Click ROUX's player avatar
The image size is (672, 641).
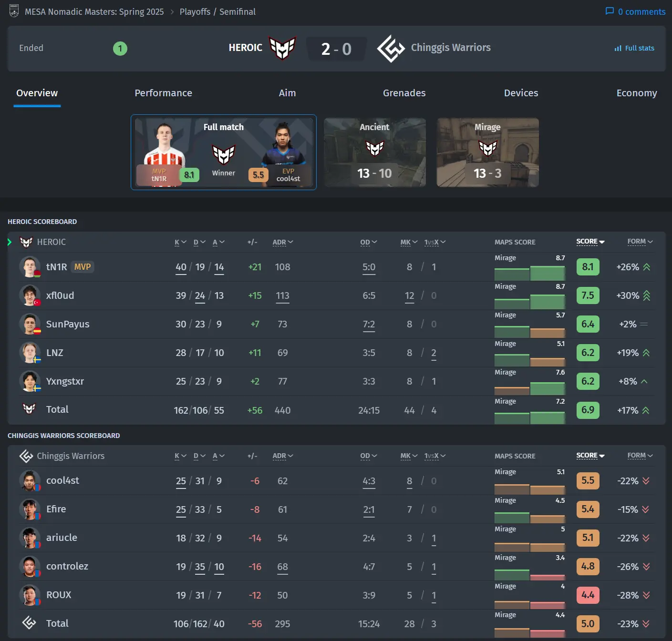pyautogui.click(x=30, y=595)
